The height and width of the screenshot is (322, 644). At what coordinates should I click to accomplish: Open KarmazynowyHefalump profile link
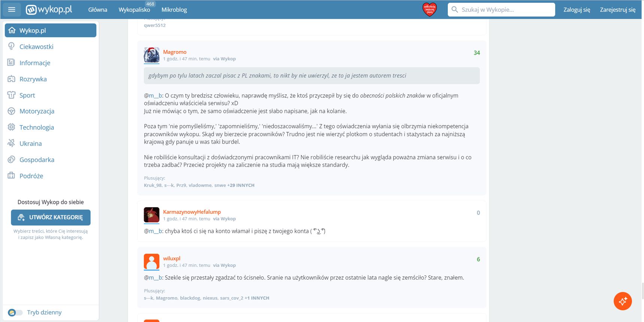pyautogui.click(x=192, y=212)
